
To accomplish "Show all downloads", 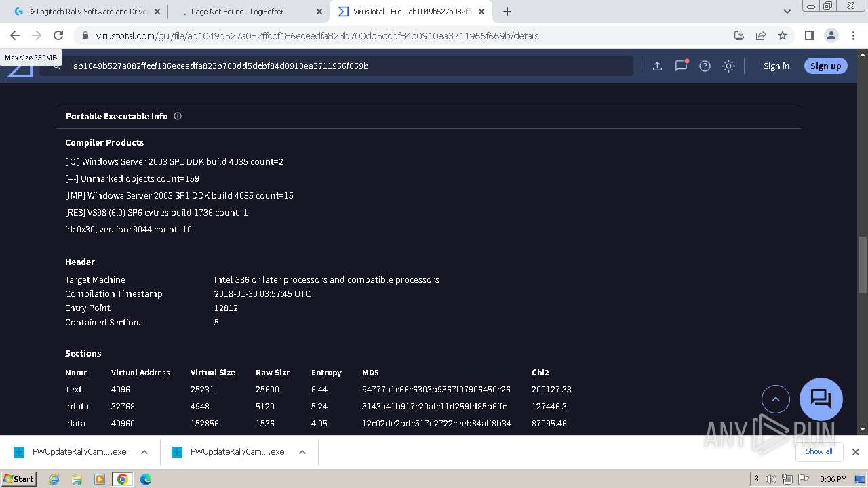I will (819, 452).
